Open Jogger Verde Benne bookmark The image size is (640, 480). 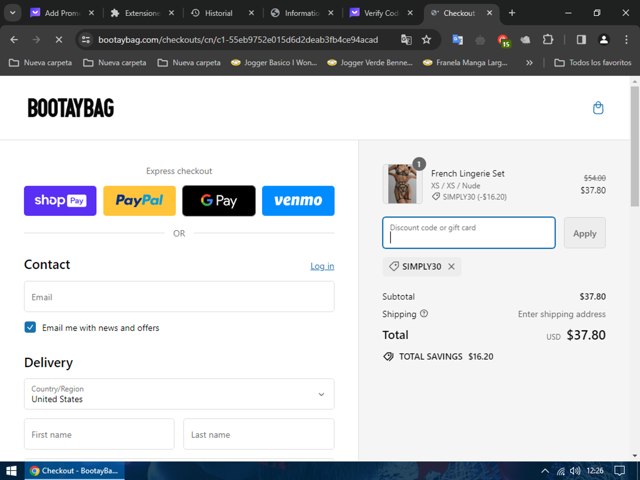coord(370,62)
